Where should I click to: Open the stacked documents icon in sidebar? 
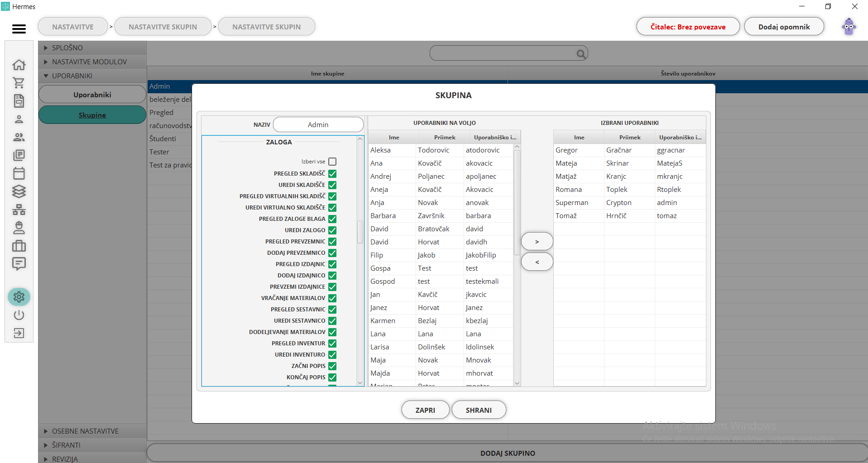point(19,155)
